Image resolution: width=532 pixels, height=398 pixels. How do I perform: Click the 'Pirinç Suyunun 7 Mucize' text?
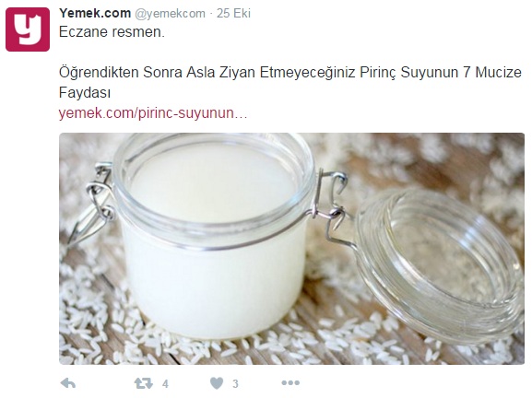[441, 73]
